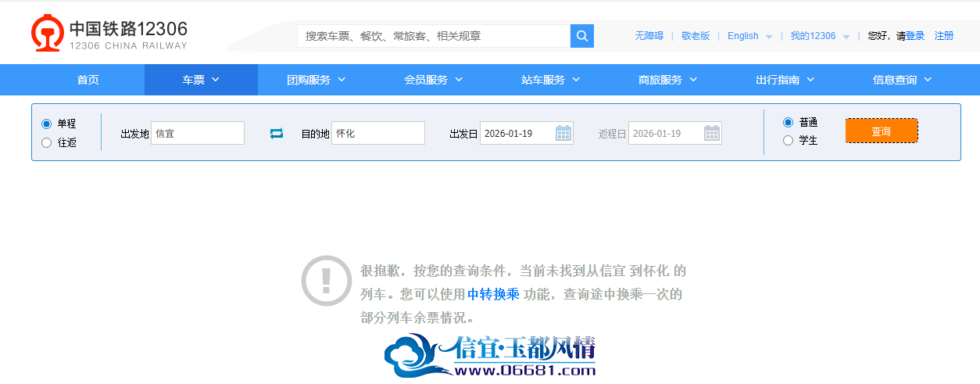Screen dimensions: 980x384
Task: Expand the English language dropdown arrow
Action: pos(769,37)
